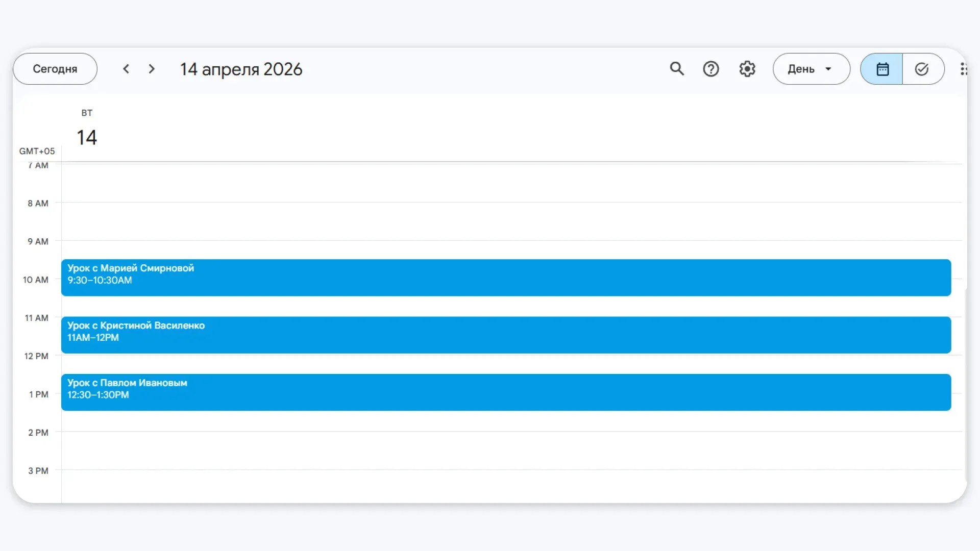Open the help question mark icon

click(x=711, y=69)
